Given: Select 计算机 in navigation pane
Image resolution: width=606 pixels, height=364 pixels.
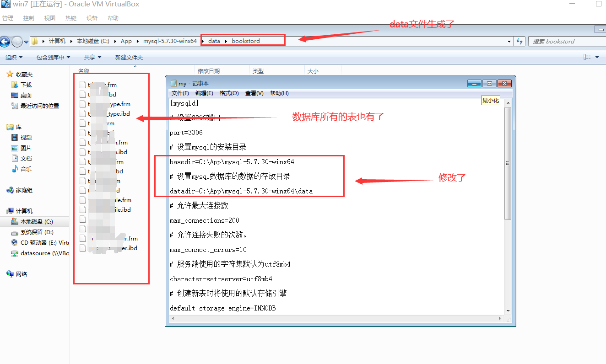Looking at the screenshot, I should pyautogui.click(x=24, y=211).
